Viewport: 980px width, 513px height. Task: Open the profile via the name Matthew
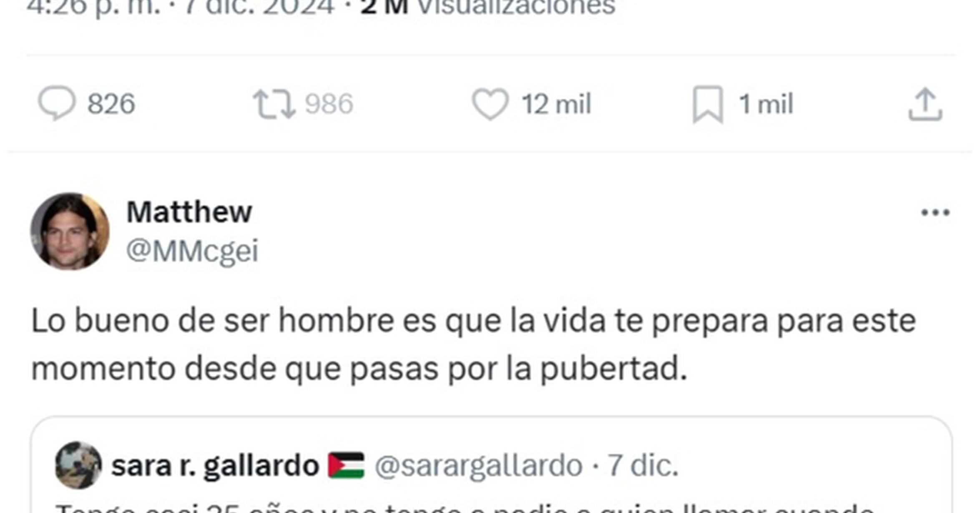click(189, 212)
